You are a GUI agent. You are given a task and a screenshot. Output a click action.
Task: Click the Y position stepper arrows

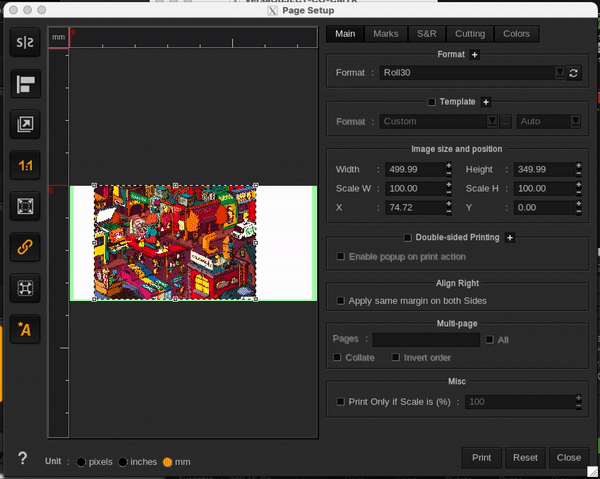pos(579,208)
